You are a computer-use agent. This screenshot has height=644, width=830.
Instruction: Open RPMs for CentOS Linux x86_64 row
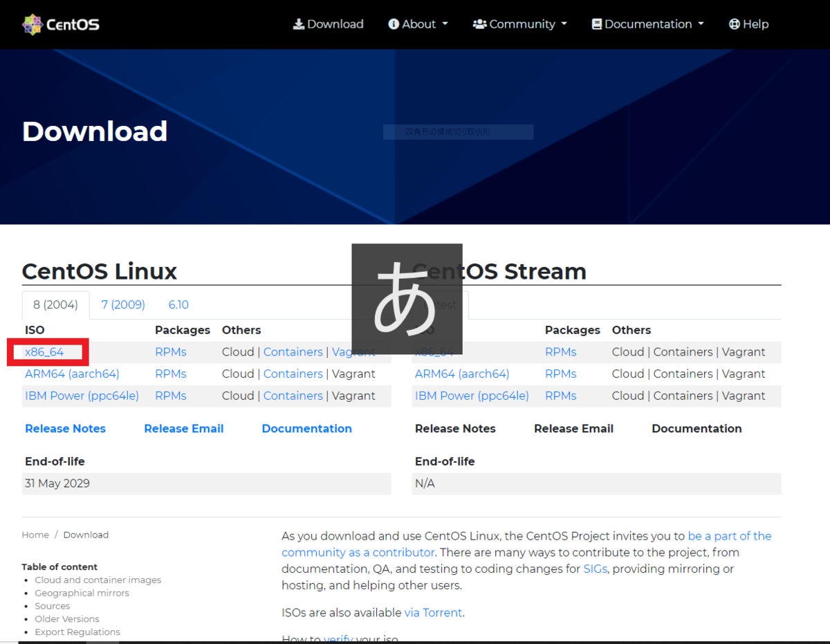[x=171, y=352]
